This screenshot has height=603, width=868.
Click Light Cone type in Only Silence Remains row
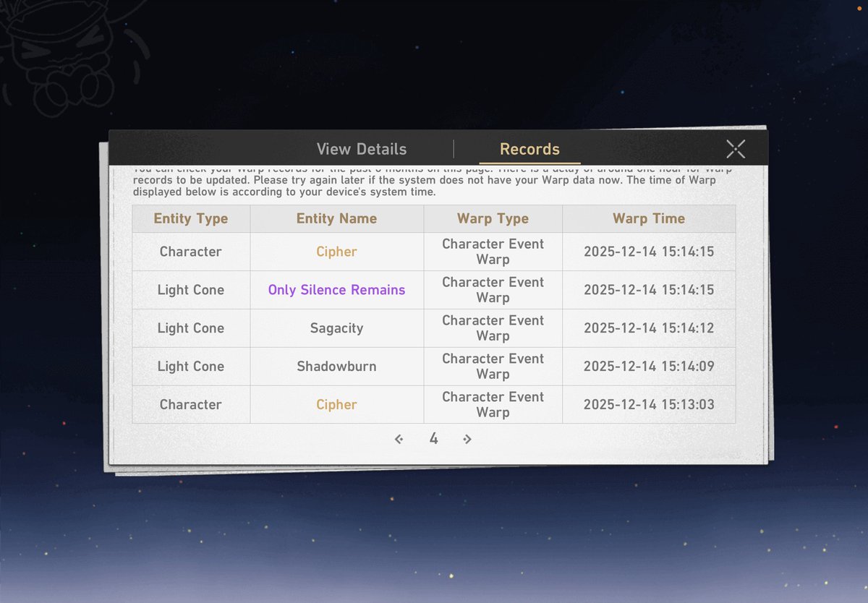(x=191, y=290)
